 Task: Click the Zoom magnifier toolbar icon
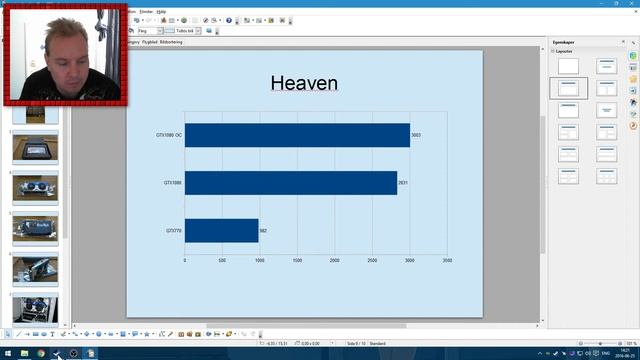pos(214,20)
